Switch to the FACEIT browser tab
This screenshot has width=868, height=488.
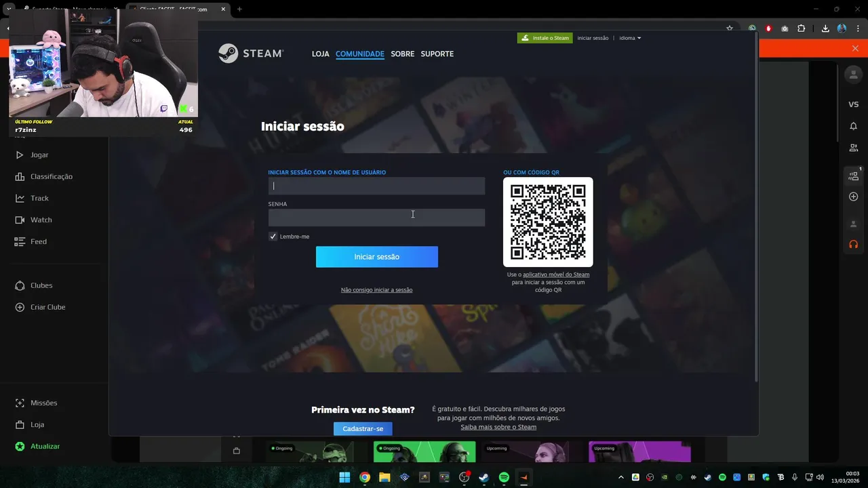[178, 9]
